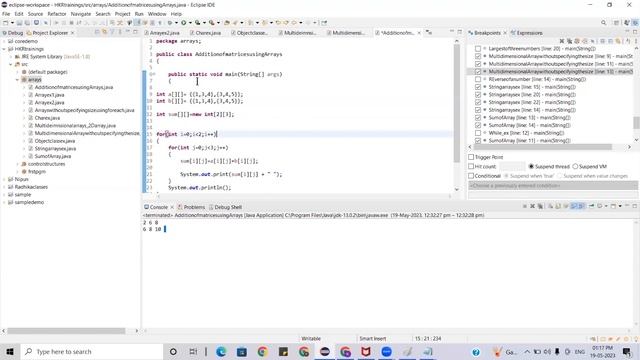
Task: Toggle Stringarrayex line 15 breakpoint checkbox
Action: pos(478,87)
